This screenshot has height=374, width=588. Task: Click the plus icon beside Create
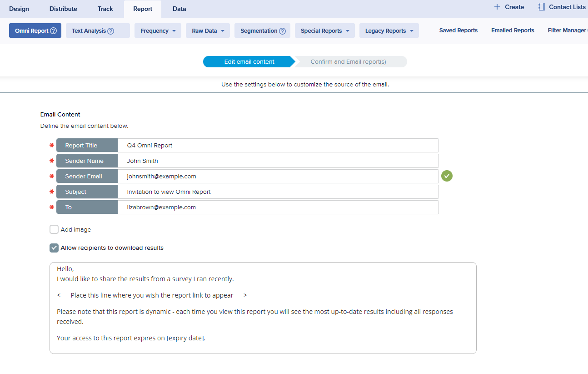pyautogui.click(x=497, y=7)
